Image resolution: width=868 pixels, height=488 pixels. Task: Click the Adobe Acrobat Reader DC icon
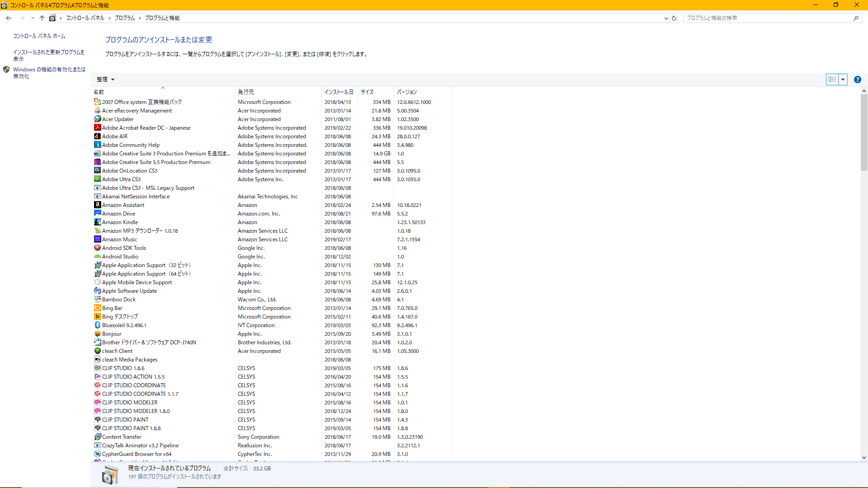click(x=97, y=128)
